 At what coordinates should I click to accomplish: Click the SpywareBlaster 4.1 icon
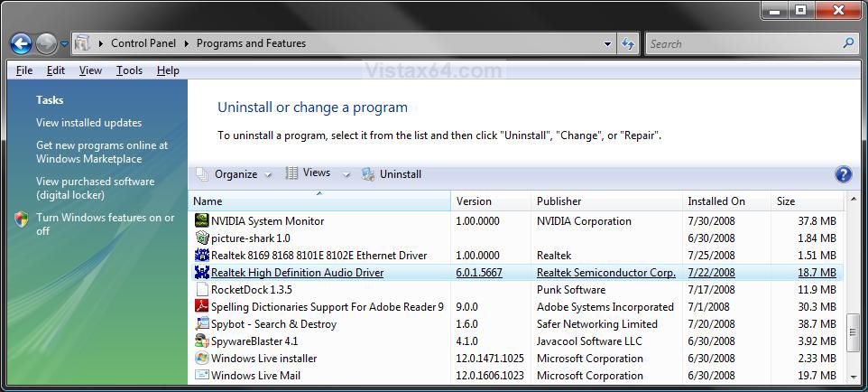202,341
